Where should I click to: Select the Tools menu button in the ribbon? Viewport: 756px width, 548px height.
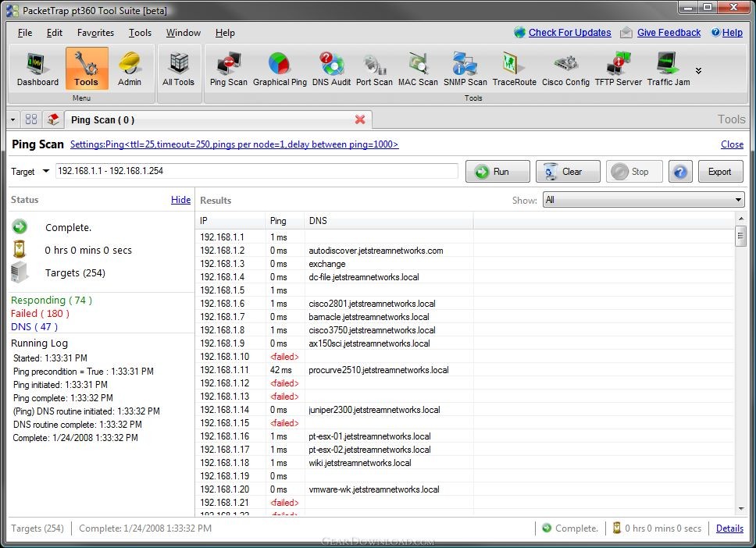(87, 69)
